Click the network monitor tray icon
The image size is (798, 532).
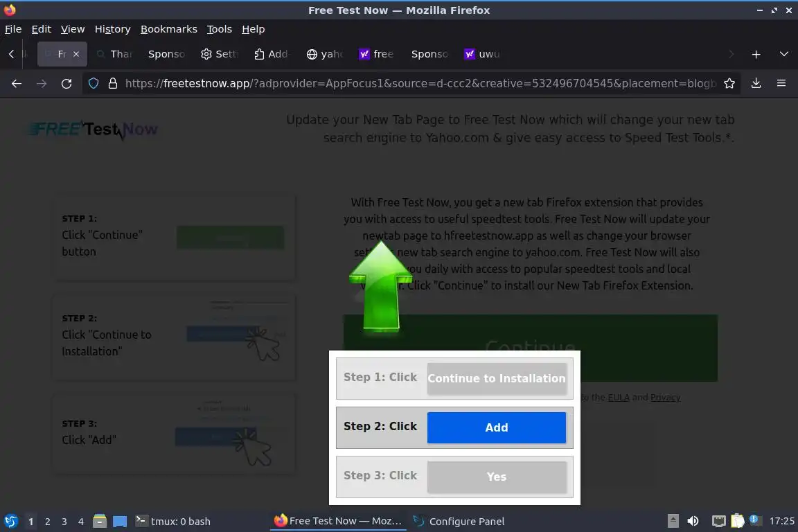coord(718,521)
